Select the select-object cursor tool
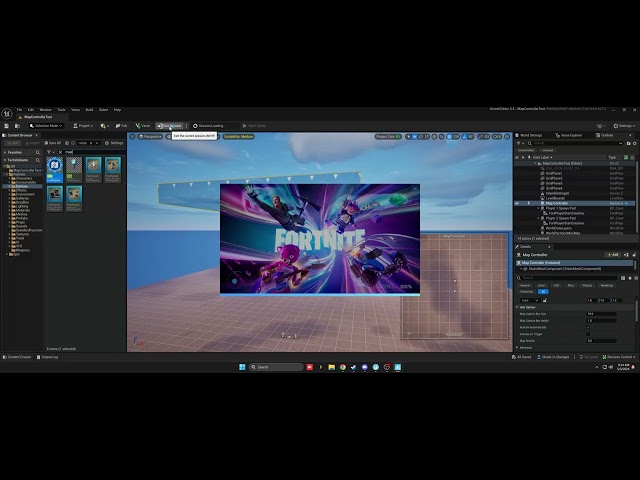 pos(408,137)
